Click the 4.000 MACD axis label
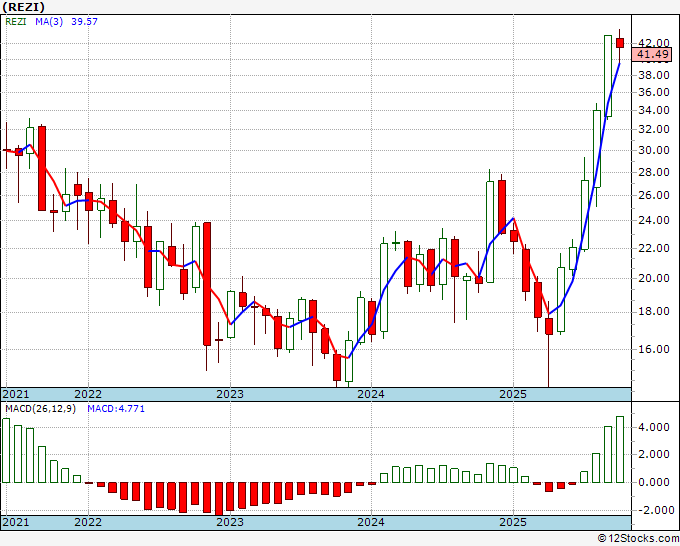Viewport: 680px width, 546px height. (x=654, y=428)
